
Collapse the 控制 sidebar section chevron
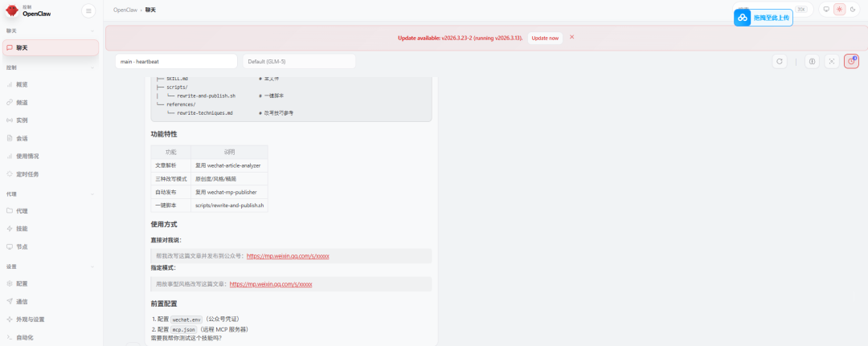point(92,67)
